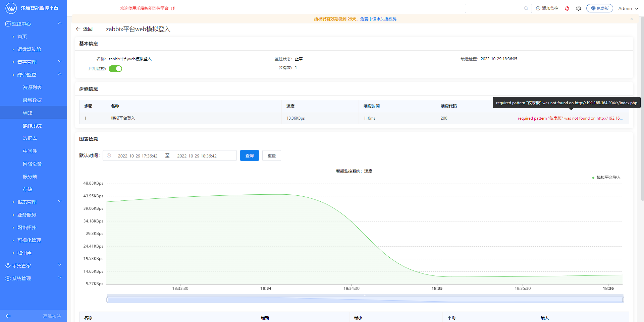Click the platform logo in the sidebar header

11,8
